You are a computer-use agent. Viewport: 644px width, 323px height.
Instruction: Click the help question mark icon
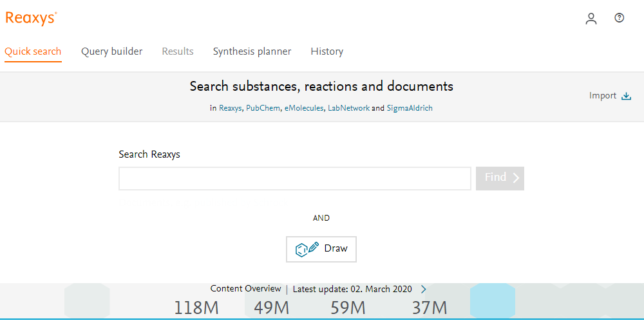620,18
